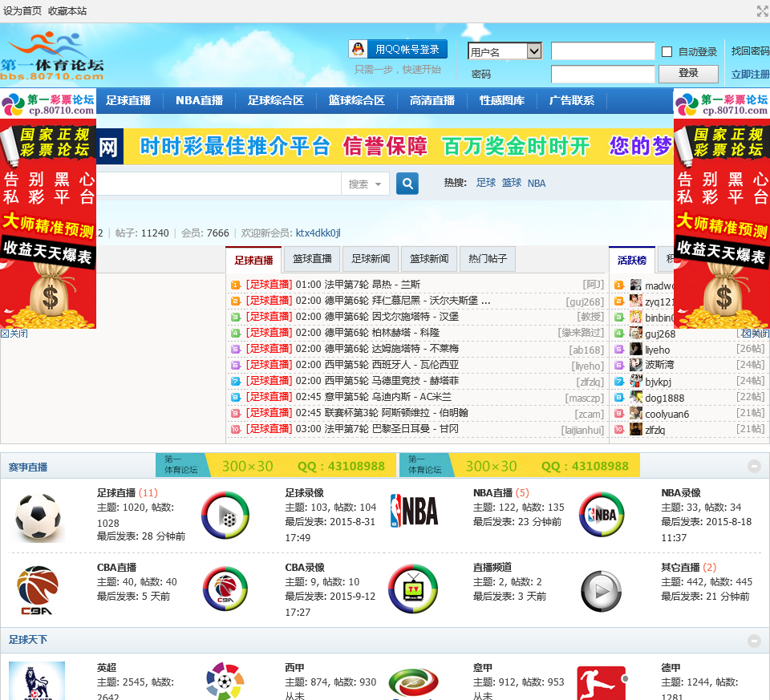Open post 法甲第7轮 昂热 - 兰斯
This screenshot has width=770, height=700.
coord(358,285)
